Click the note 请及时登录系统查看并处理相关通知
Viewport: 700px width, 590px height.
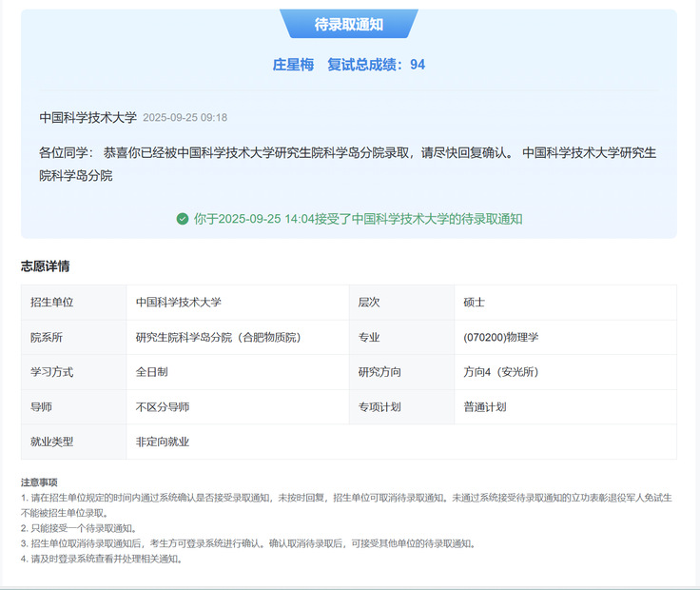pyautogui.click(x=104, y=559)
